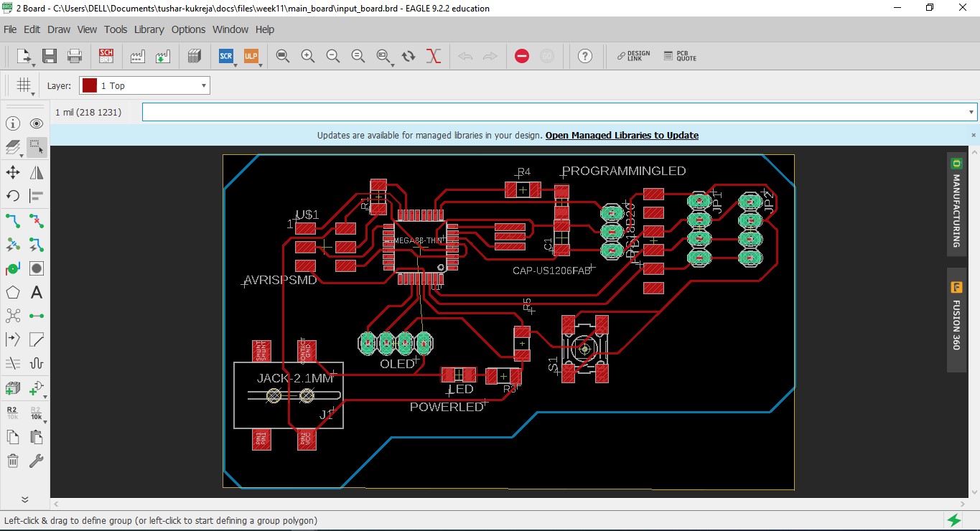Open the Tools menu
The height and width of the screenshot is (531, 980).
tap(116, 29)
